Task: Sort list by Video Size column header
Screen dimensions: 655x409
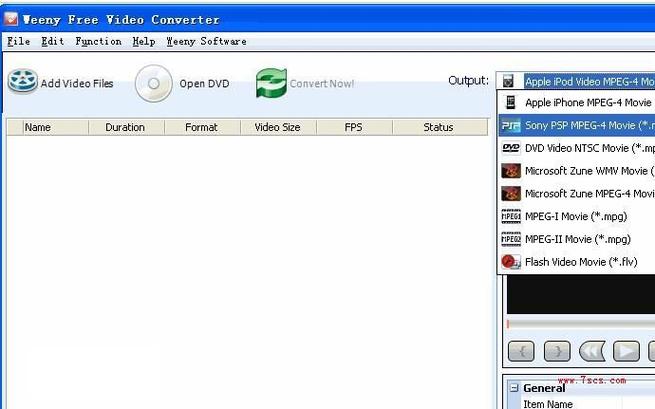Action: pyautogui.click(x=278, y=127)
